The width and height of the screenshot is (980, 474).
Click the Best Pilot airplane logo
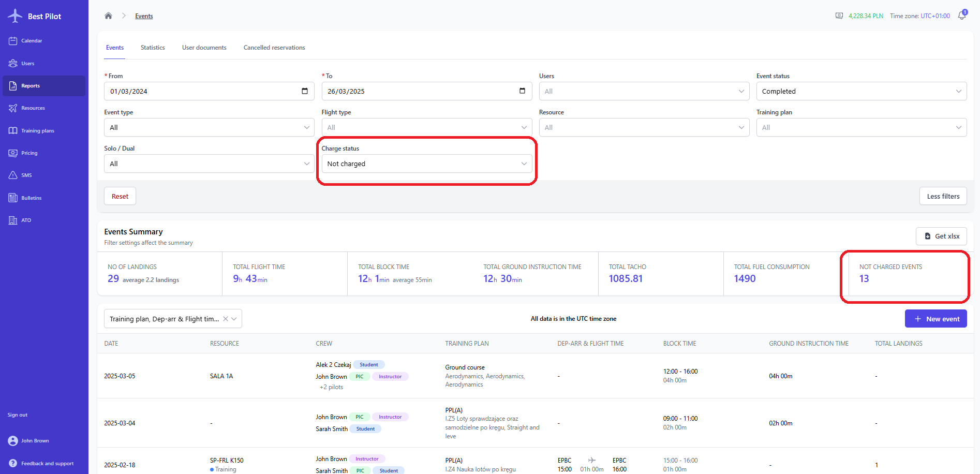click(x=15, y=16)
